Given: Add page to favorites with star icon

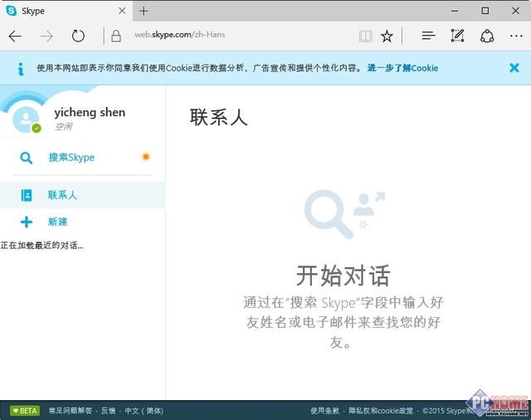Looking at the screenshot, I should pos(387,36).
